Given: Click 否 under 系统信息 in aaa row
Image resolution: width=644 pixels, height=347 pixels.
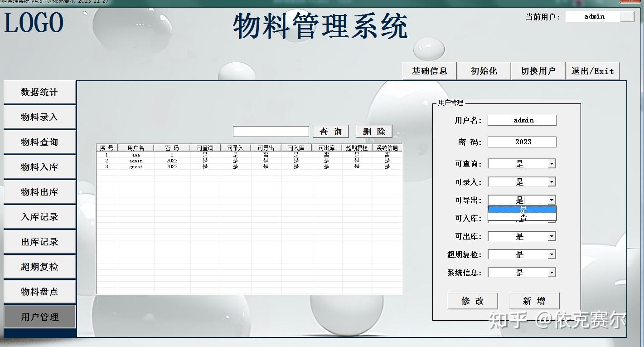Looking at the screenshot, I should pyautogui.click(x=387, y=155).
